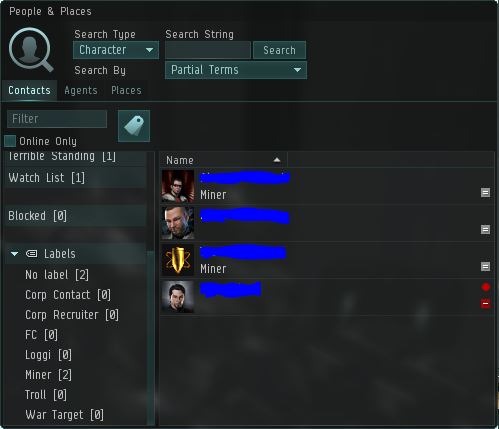Click the red circle status indicator
499x429 pixels.
pos(486,287)
